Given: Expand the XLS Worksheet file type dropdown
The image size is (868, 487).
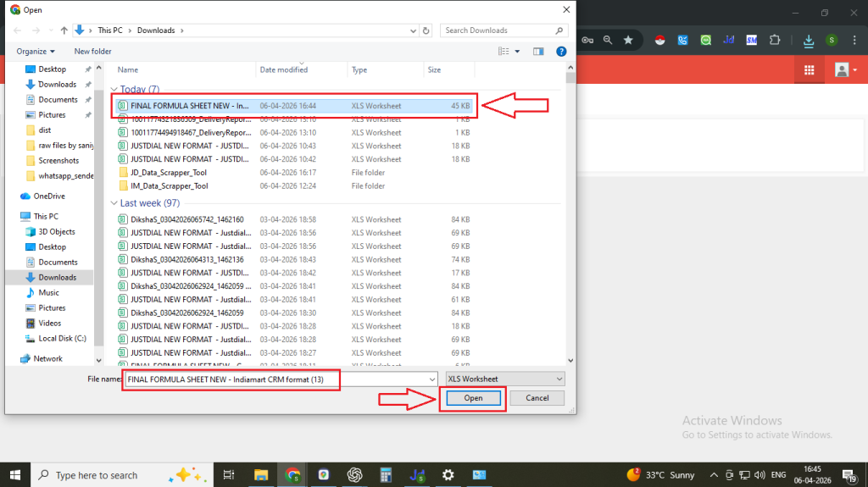Looking at the screenshot, I should click(x=505, y=379).
